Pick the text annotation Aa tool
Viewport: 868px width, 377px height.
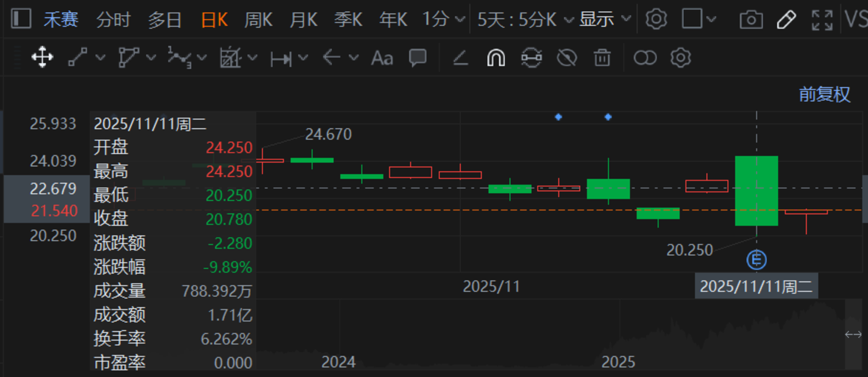382,58
